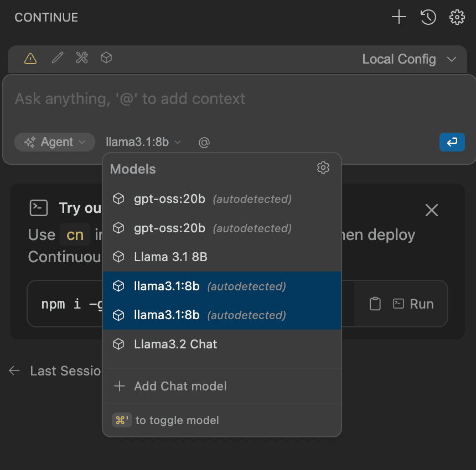Screen dimensions: 476x470
Task: Click the model cube icon in the config bar
Action: tap(106, 58)
